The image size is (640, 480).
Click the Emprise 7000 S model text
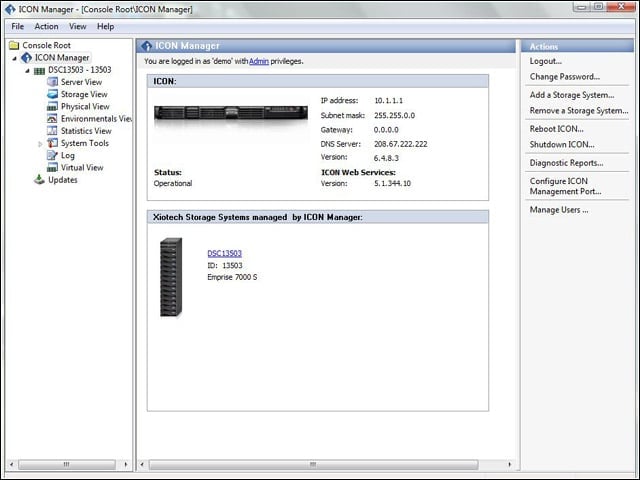232,277
